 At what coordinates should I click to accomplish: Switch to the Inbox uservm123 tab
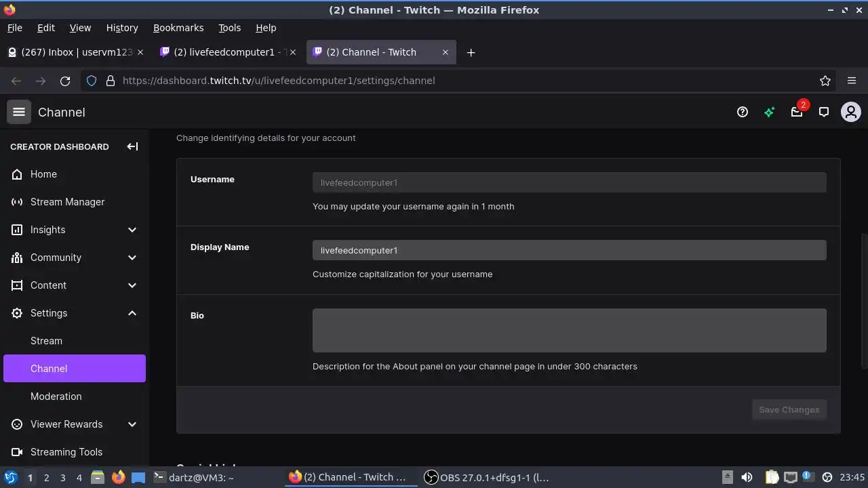[x=76, y=52]
